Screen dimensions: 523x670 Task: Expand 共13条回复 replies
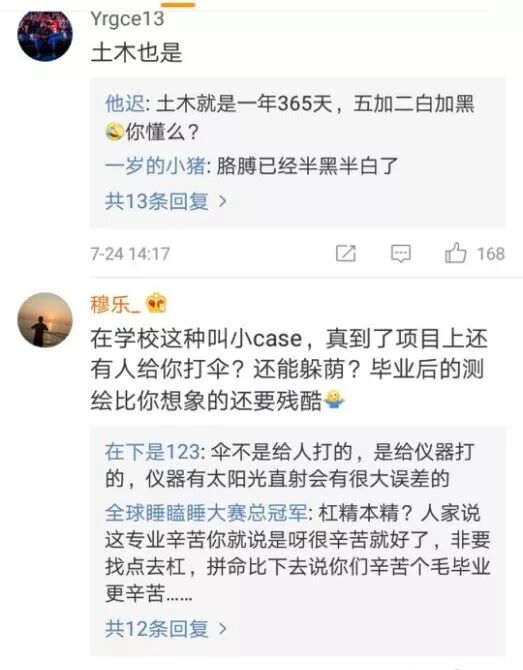[165, 201]
